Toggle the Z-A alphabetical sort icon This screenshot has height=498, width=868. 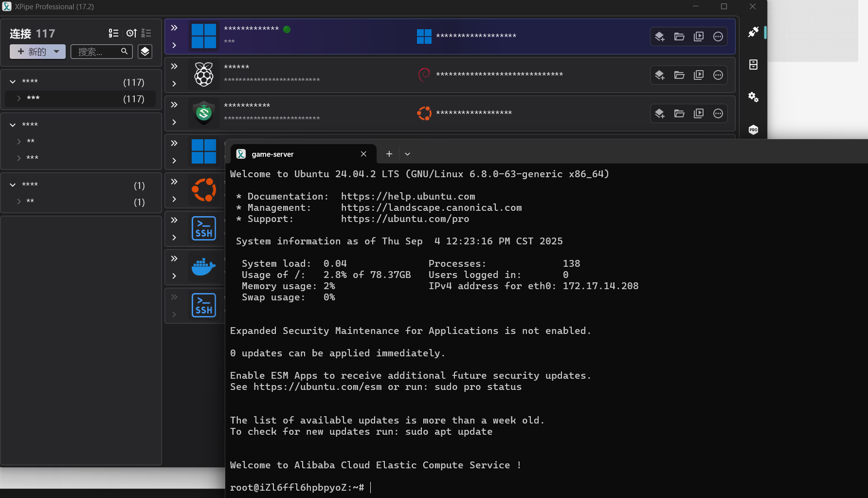pos(146,33)
